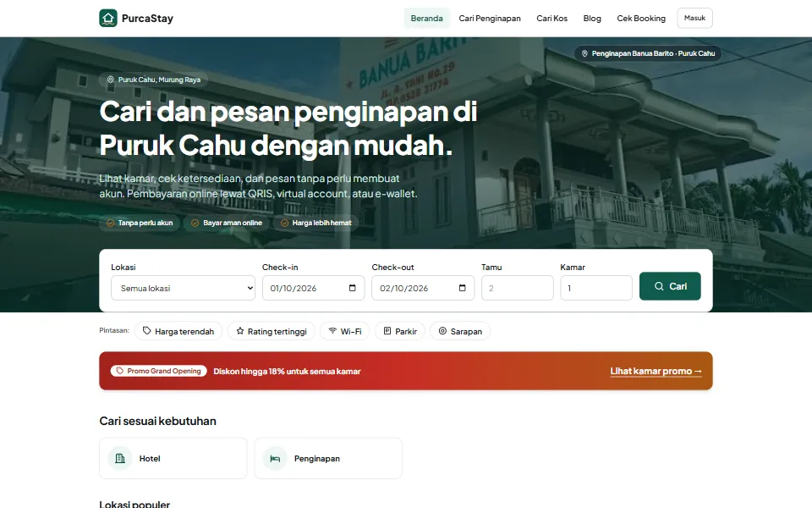Click the building icon on Hotel card
This screenshot has height=508, width=812.
point(120,458)
